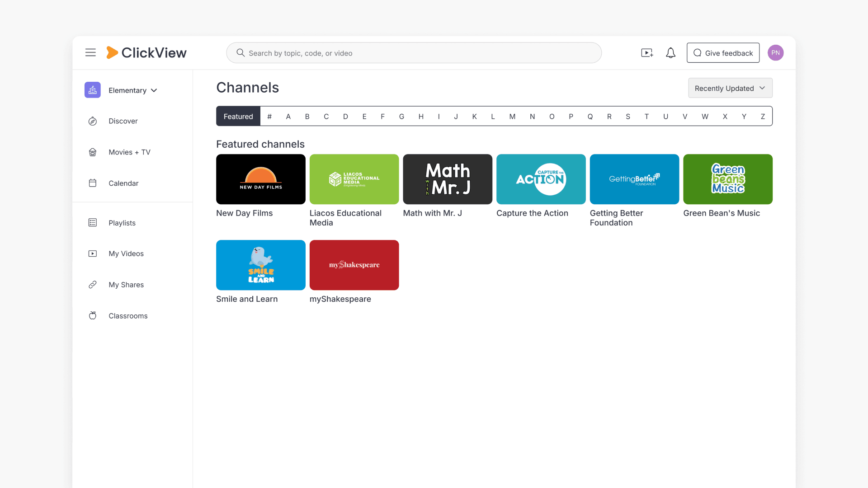This screenshot has width=868, height=488.
Task: Filter channels by letter D
Action: click(x=345, y=116)
